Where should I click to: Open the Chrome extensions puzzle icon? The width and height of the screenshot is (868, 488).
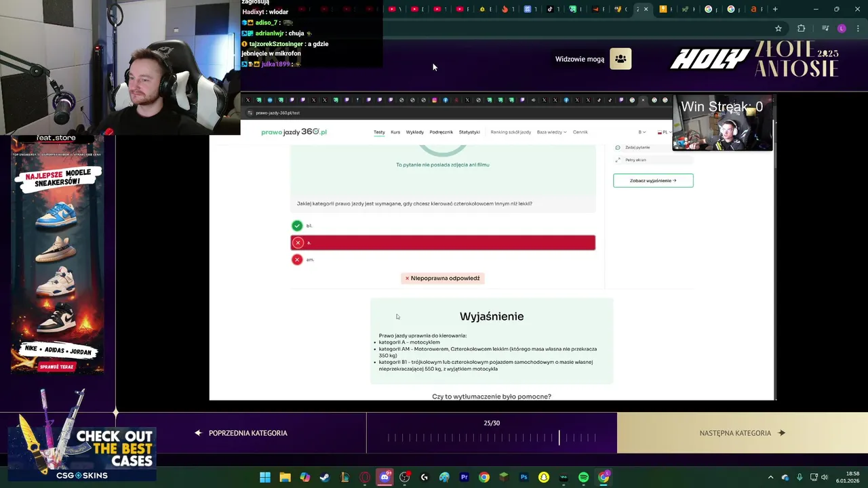pos(802,28)
